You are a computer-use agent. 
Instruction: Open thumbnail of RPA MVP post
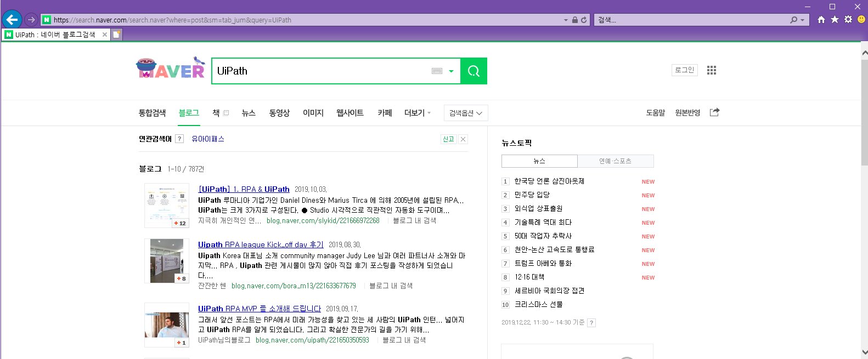167,325
